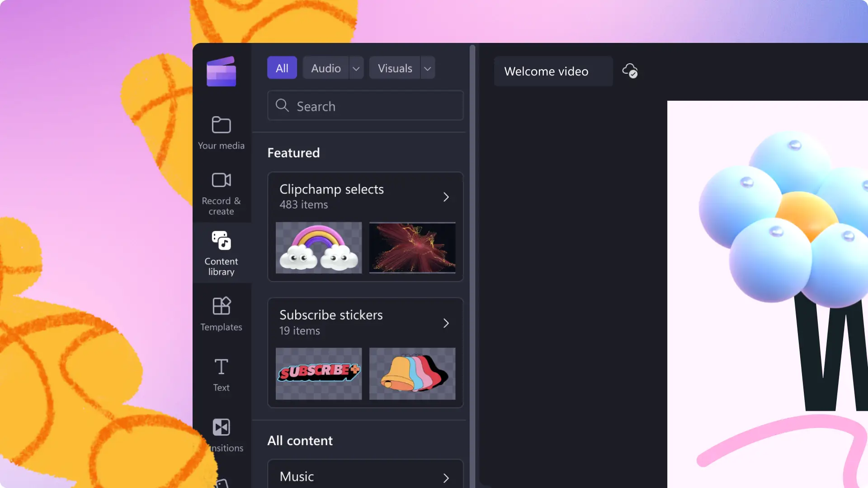The image size is (868, 488).
Task: Toggle the Visuals category filter
Action: click(x=395, y=67)
